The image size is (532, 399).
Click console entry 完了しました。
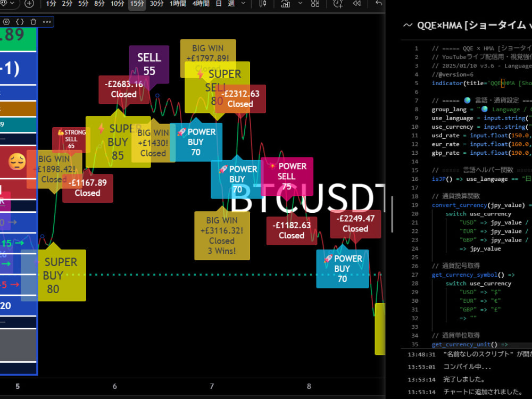(464, 379)
